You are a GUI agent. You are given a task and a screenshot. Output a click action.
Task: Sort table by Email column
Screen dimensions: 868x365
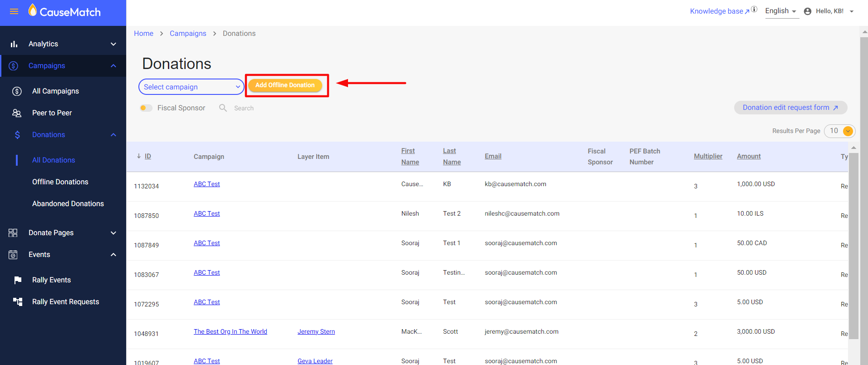(493, 156)
